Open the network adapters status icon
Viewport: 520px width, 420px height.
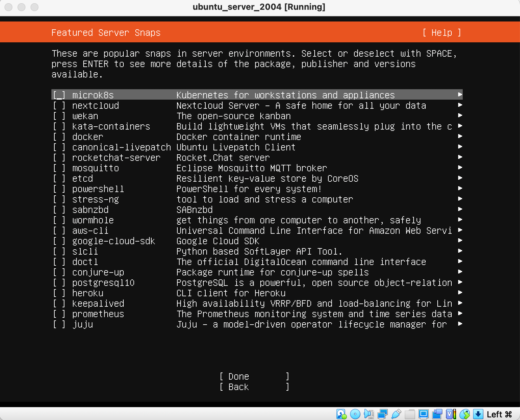382,414
